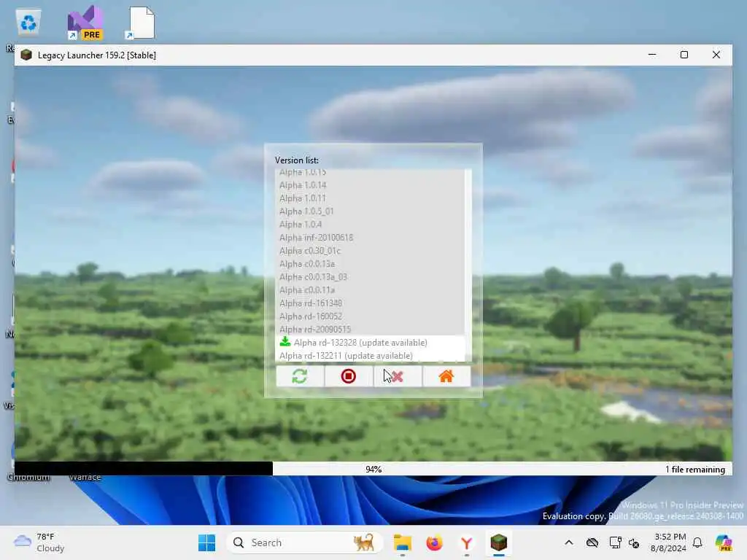Click the green download icon beside Alpha rd-132328
The height and width of the screenshot is (560, 747).
[x=285, y=341]
